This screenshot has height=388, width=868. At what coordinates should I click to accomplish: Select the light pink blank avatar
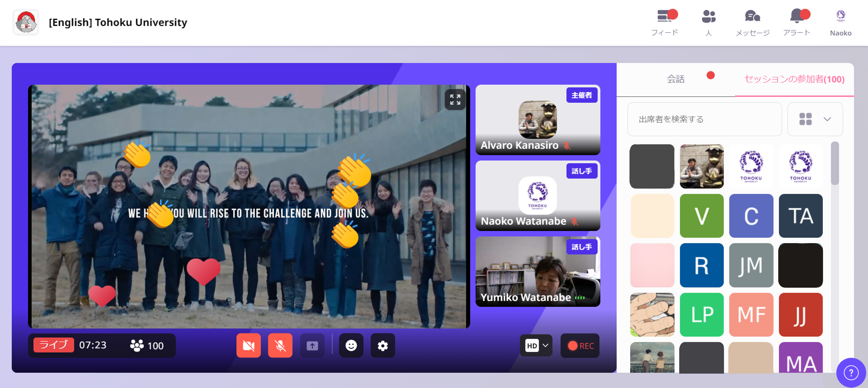pyautogui.click(x=652, y=265)
